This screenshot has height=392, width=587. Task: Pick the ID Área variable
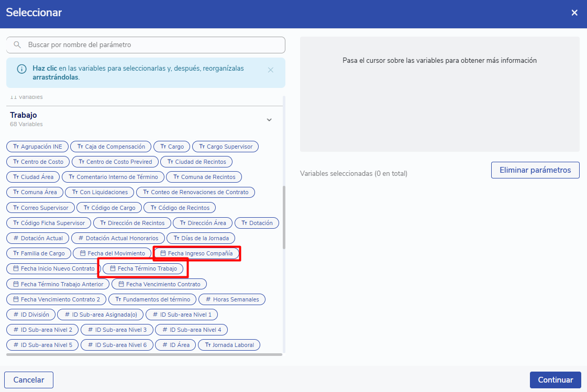coord(175,345)
